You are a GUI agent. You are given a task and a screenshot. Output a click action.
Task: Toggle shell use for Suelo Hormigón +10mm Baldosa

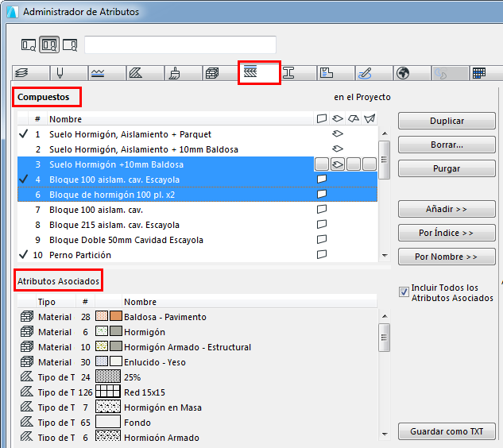tap(370, 164)
